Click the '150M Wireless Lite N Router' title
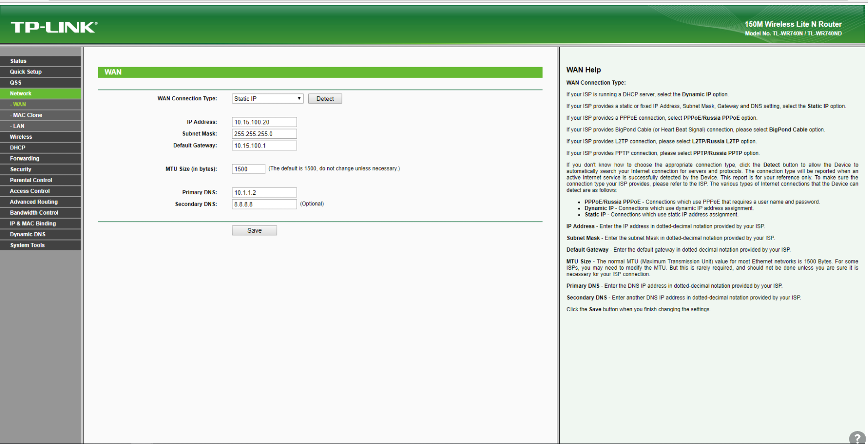The image size is (868, 444). [x=793, y=24]
